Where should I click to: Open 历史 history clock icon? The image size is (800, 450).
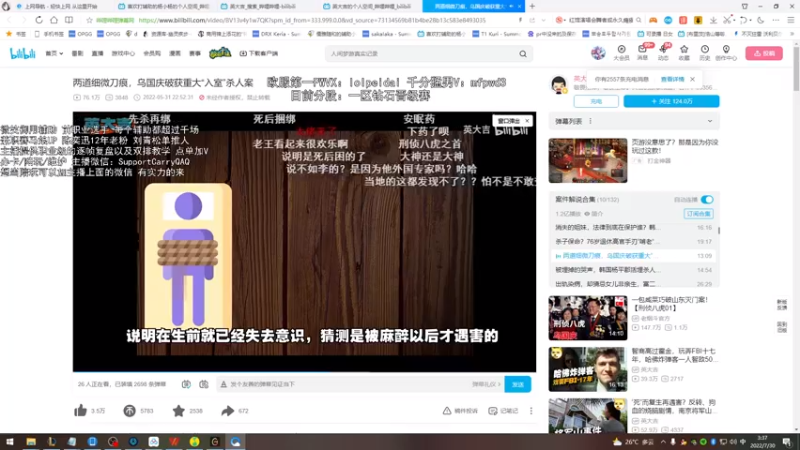[x=705, y=53]
